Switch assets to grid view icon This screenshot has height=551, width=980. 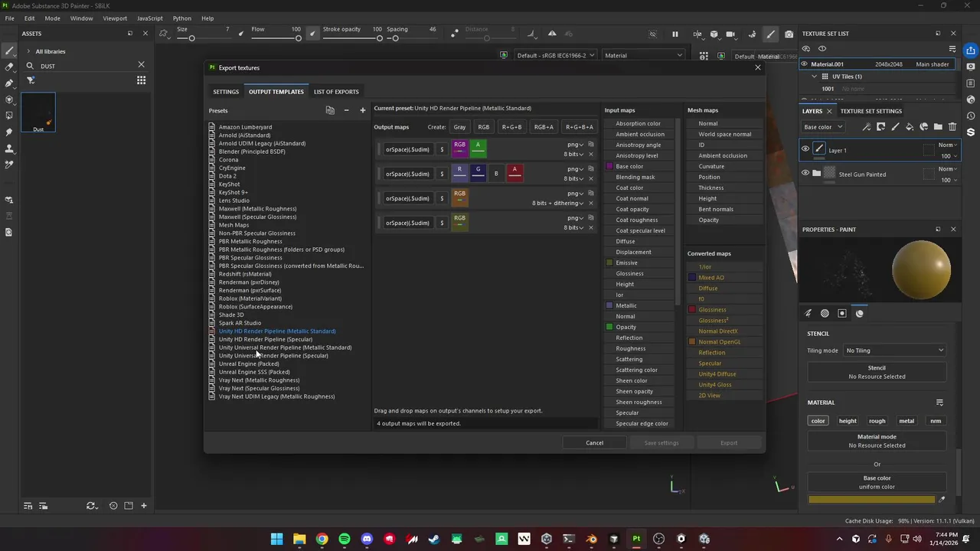[141, 80]
